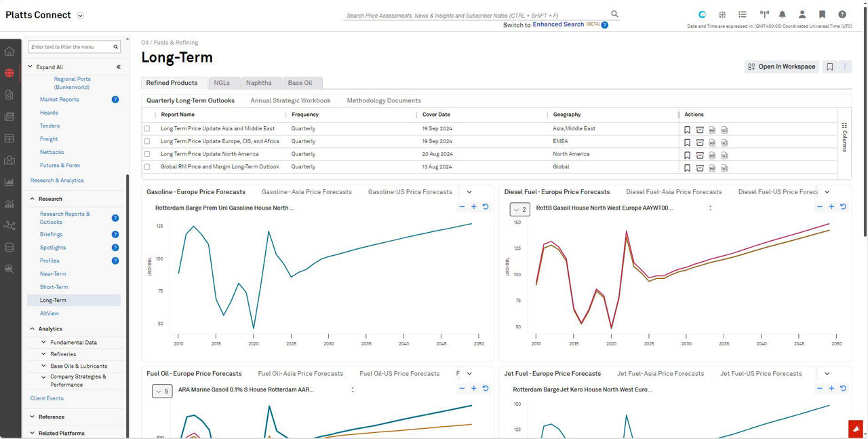Open the help question mark icon in header
Image resolution: width=868 pixels, height=439 pixels.
click(842, 14)
